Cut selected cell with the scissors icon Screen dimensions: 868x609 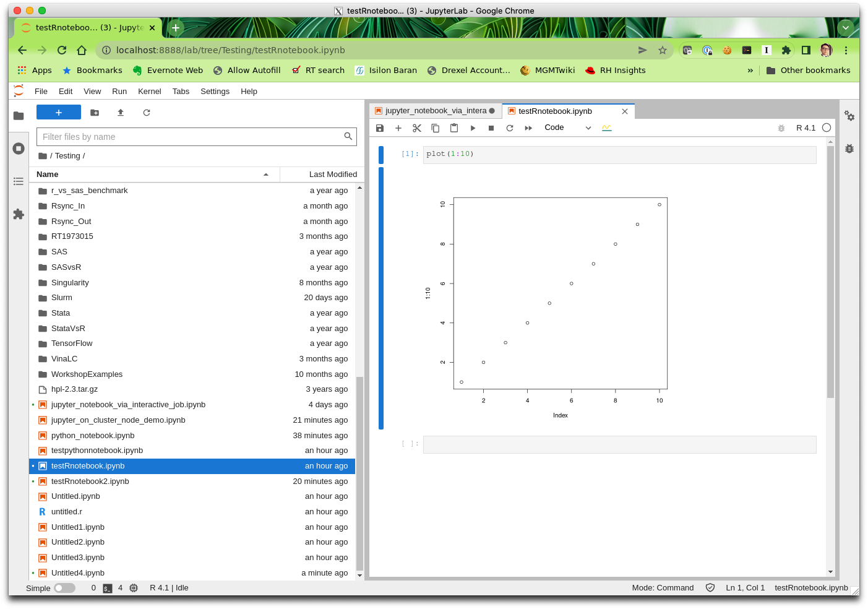(x=417, y=128)
